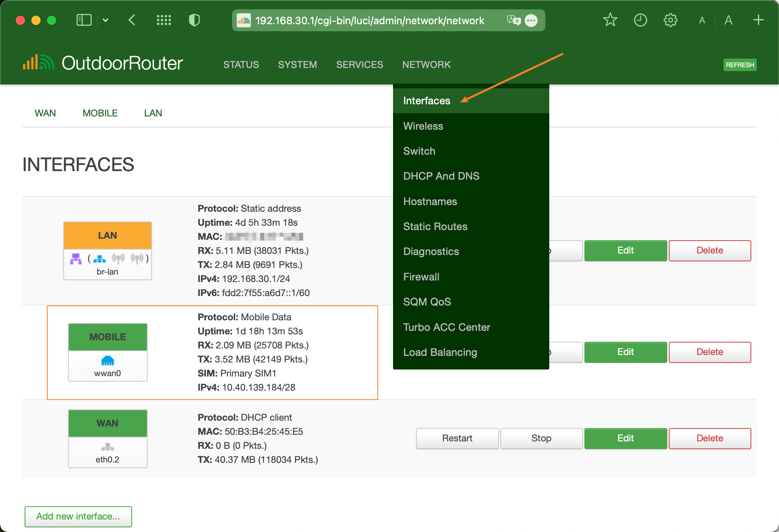Open the SERVICES menu

[x=359, y=64]
